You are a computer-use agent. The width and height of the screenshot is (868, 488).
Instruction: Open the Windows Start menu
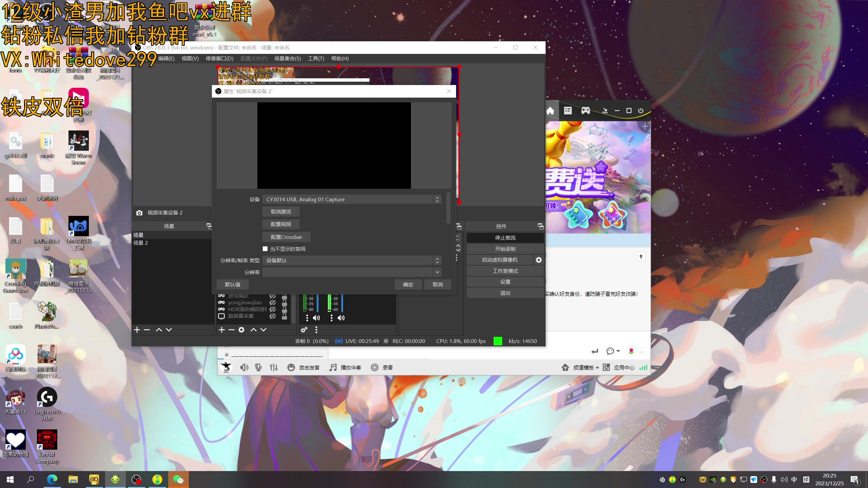coord(10,480)
